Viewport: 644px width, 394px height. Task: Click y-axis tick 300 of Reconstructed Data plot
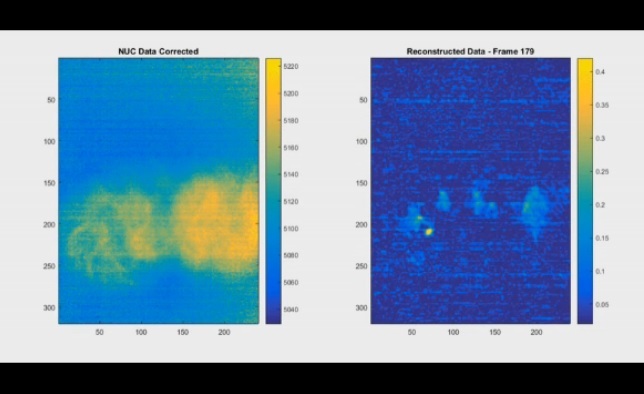coord(361,308)
